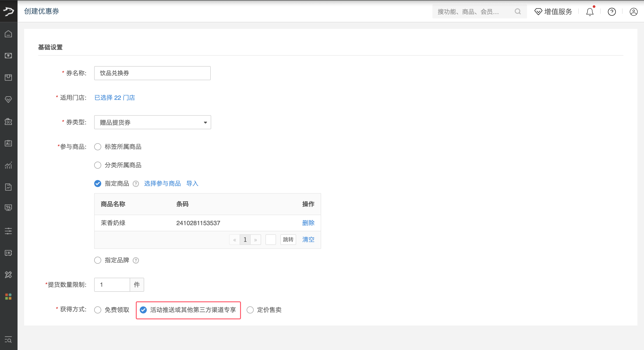
Task: Click the 创建优惠券 page title
Action: point(41,11)
